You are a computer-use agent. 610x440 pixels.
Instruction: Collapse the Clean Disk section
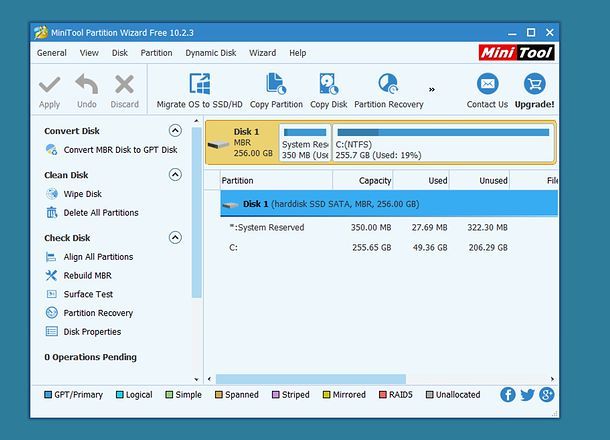tap(175, 175)
